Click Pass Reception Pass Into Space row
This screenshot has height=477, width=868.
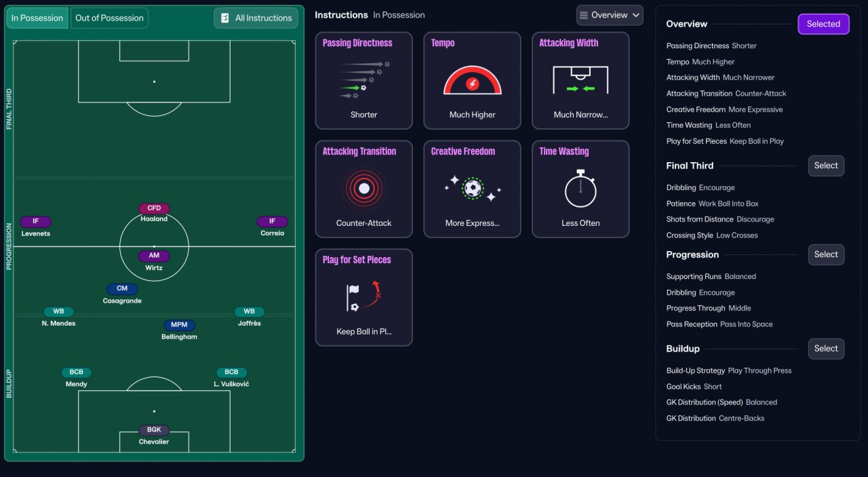719,324
